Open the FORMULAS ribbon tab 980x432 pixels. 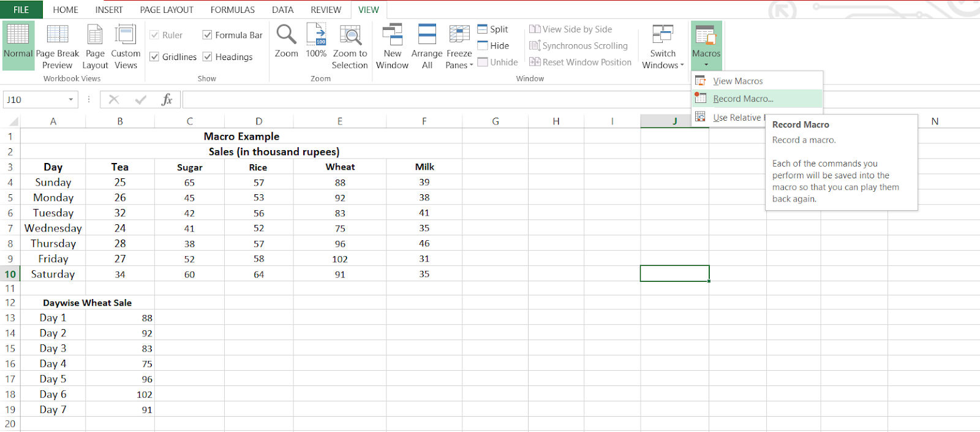pyautogui.click(x=232, y=10)
